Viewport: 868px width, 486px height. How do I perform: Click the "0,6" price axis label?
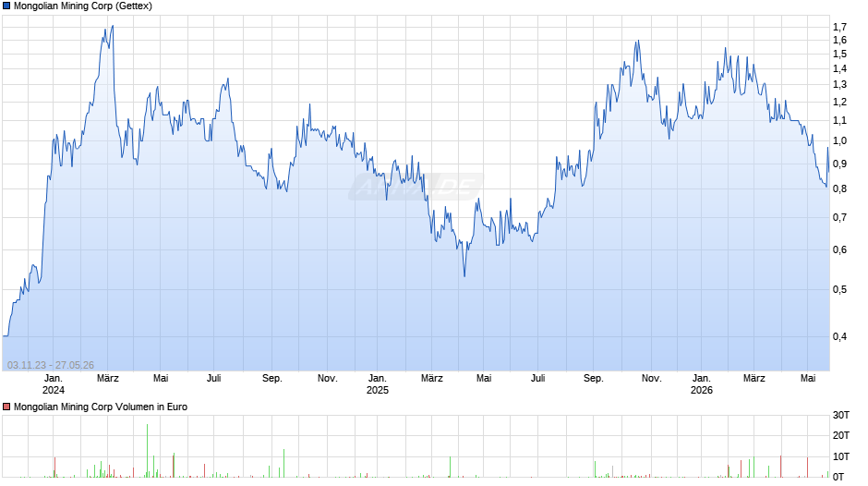click(x=839, y=249)
